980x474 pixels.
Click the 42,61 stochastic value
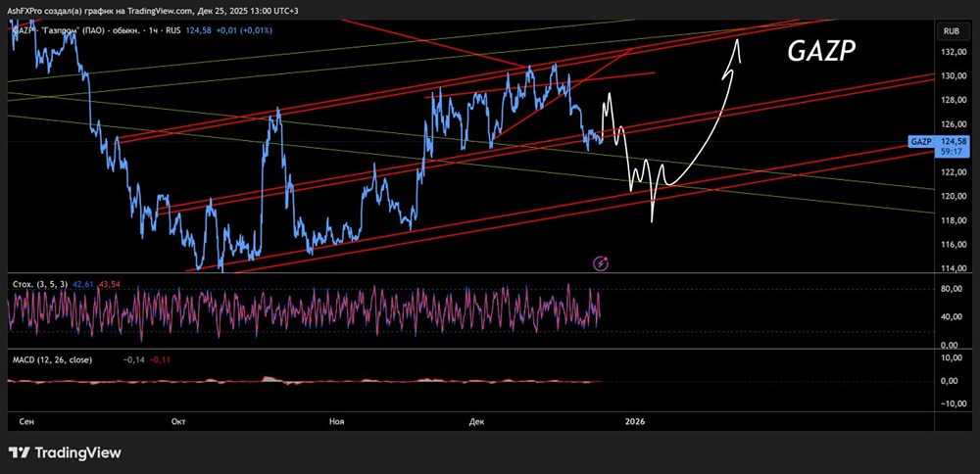(x=85, y=284)
